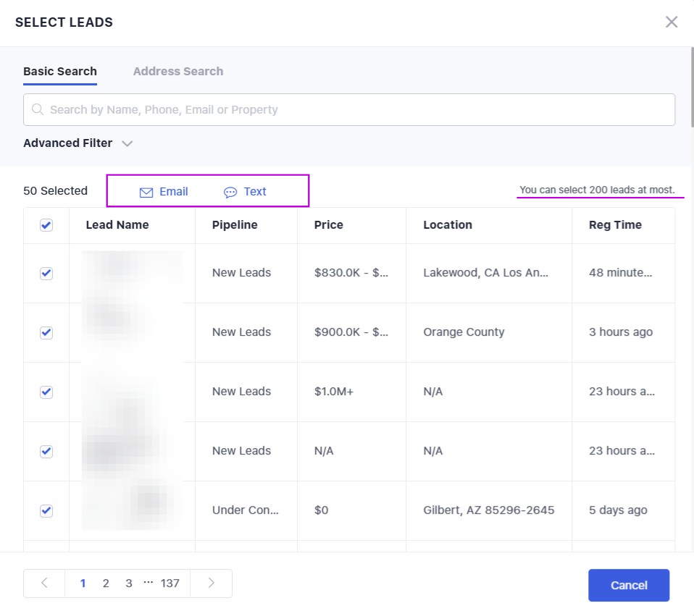This screenshot has height=616, width=694.
Task: Deselect the Gilbert, AZ lead checkbox
Action: (46, 510)
